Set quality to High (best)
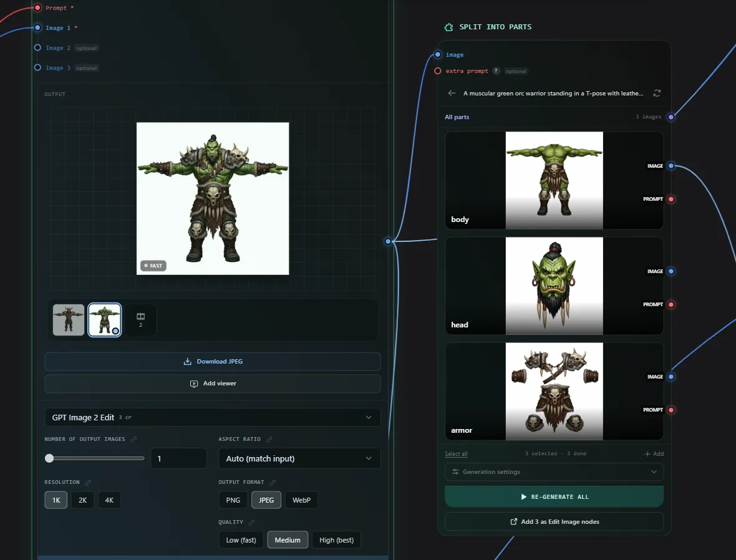This screenshot has height=560, width=736. (x=337, y=540)
